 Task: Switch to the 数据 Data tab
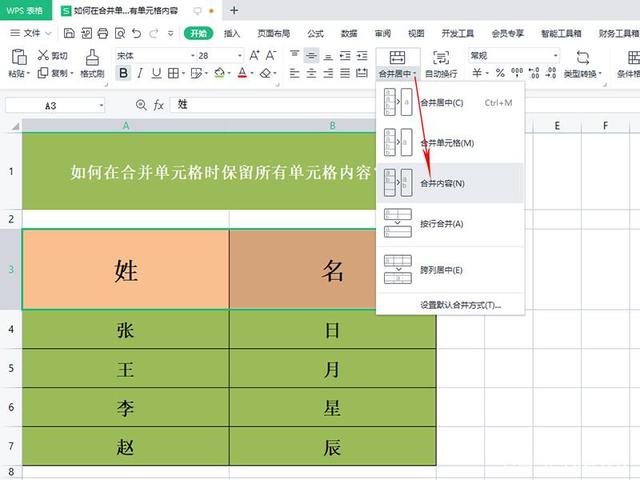(349, 33)
